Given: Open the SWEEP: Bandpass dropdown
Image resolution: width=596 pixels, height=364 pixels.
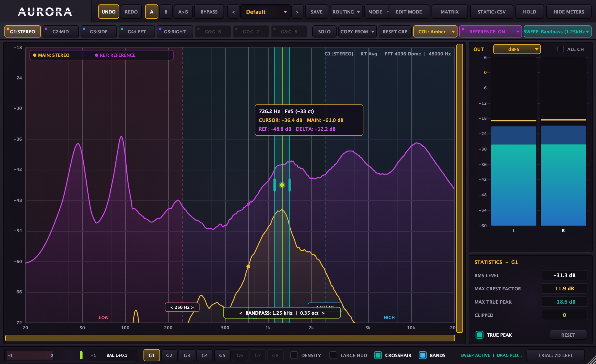Looking at the screenshot, I should (557, 32).
